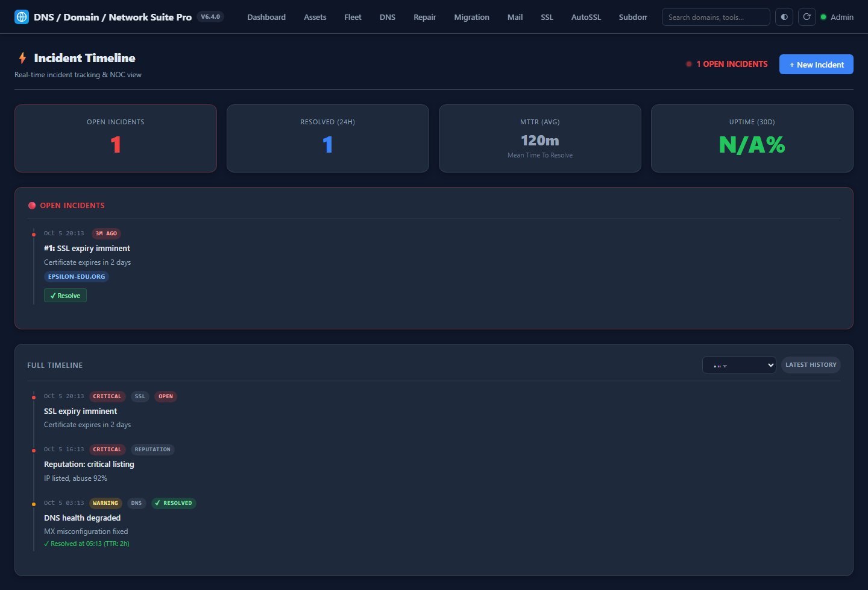The image size is (868, 590).
Task: Switch to the AutoSSL tab
Action: 586,17
